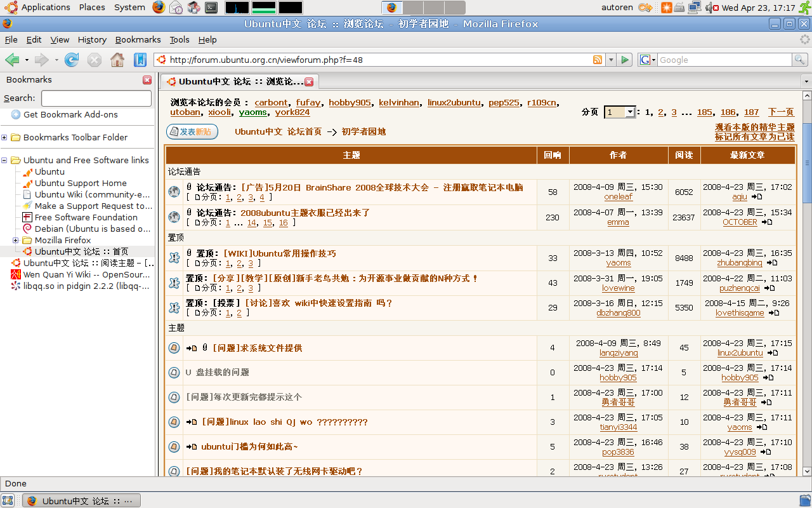Click the last-post arrow icon next to zhubangbing
Screen dimensions: 812x508
[x=771, y=263]
